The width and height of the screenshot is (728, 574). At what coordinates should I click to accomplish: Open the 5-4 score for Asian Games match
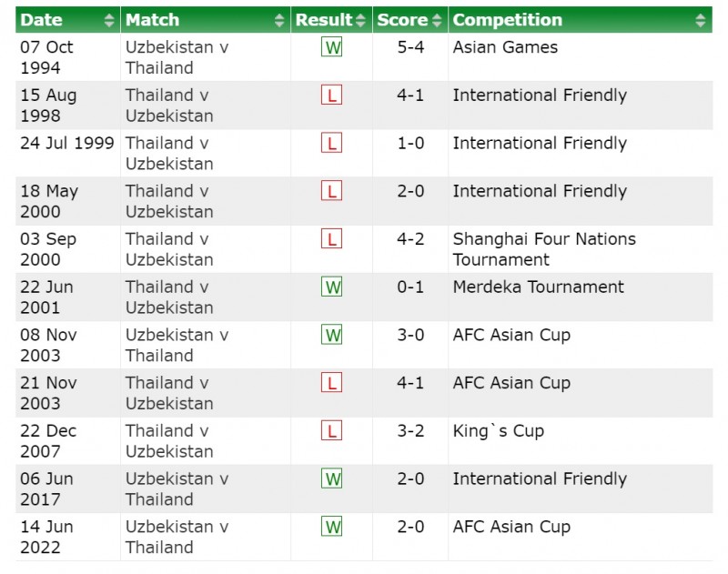pos(410,47)
